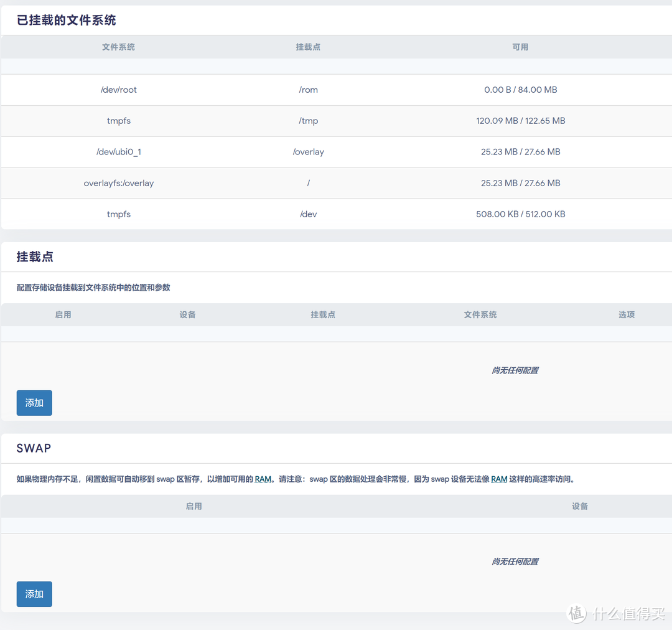This screenshot has width=672, height=630.
Task: Click the 尚无任何配置 text in mount table
Action: pos(515,370)
